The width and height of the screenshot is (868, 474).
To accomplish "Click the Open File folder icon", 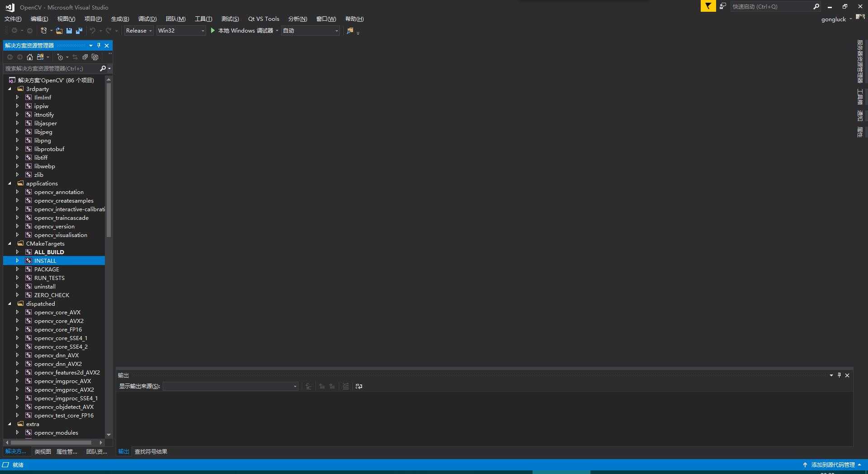I will click(x=59, y=31).
